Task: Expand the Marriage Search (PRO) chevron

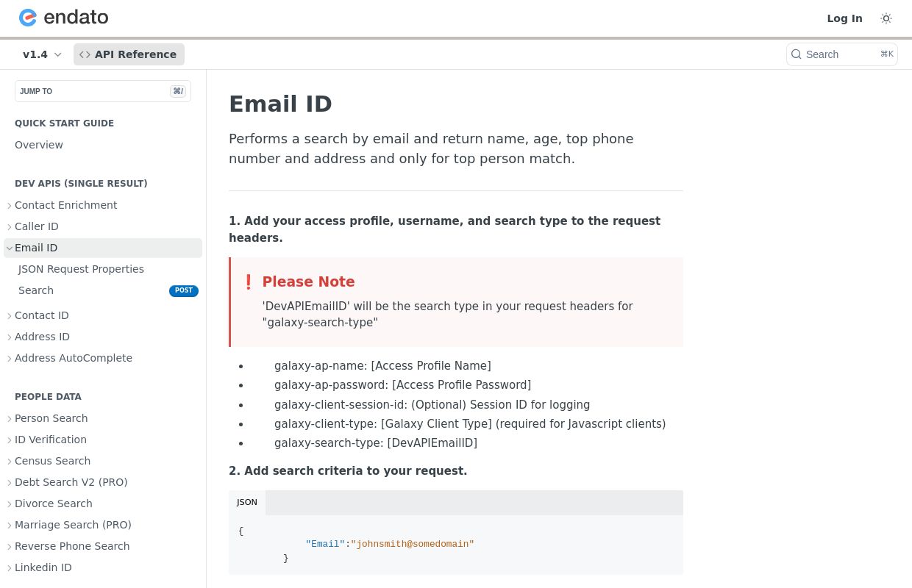Action: pos(10,526)
